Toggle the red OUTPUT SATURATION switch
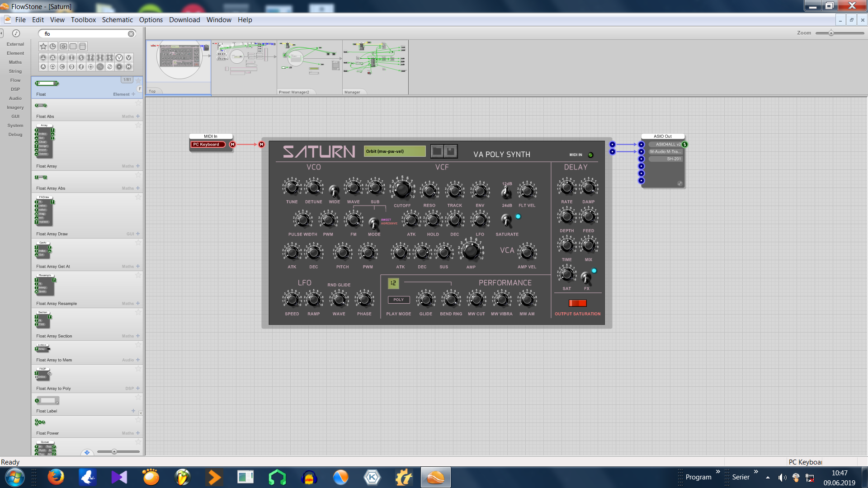 (x=577, y=303)
